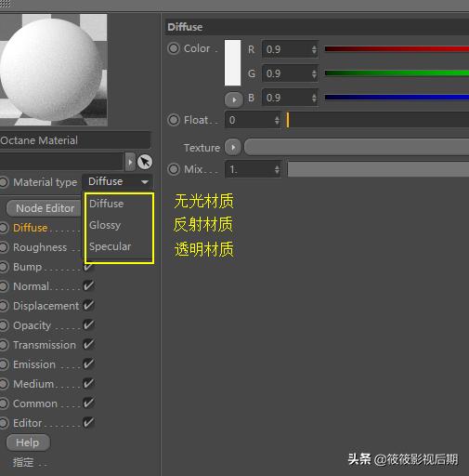Select the Common channel label
Viewport: 469px width, 476px height.
[x=35, y=403]
